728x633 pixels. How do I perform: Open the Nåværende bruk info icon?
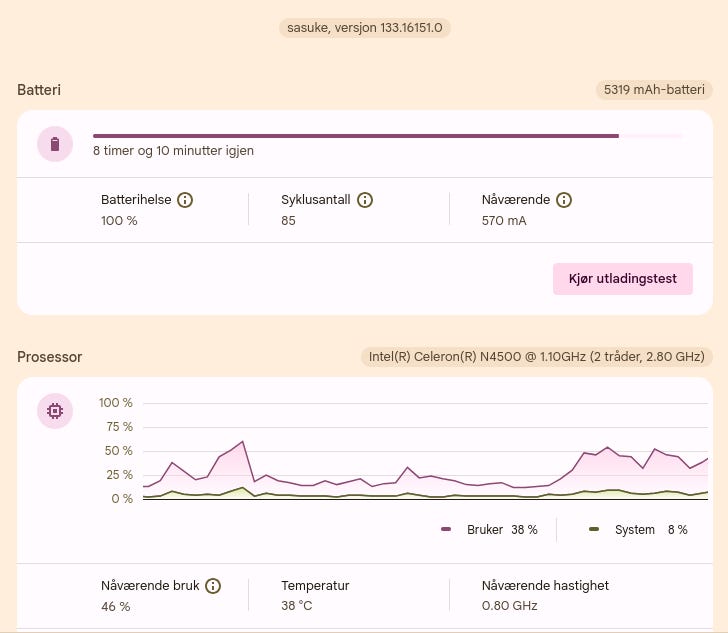[213, 586]
